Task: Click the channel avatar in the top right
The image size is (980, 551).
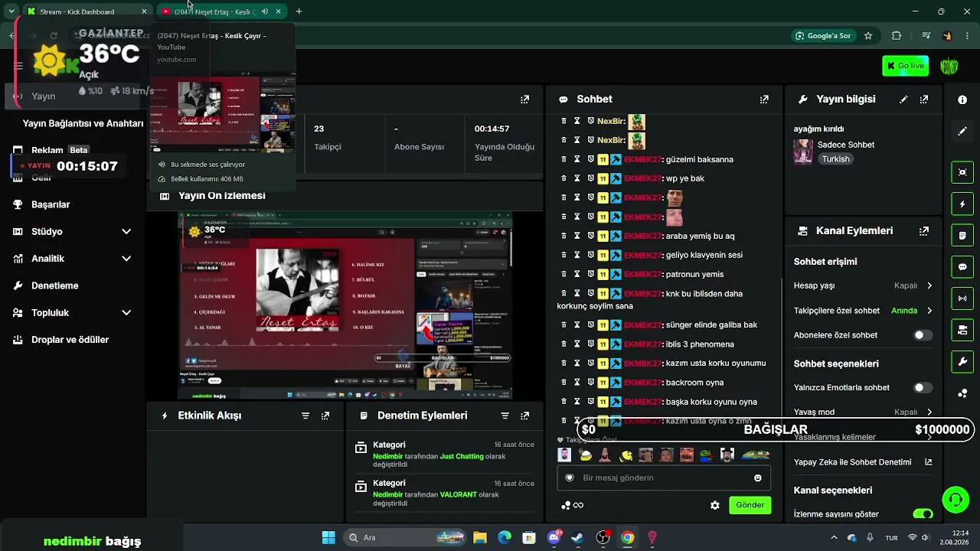Action: [949, 66]
